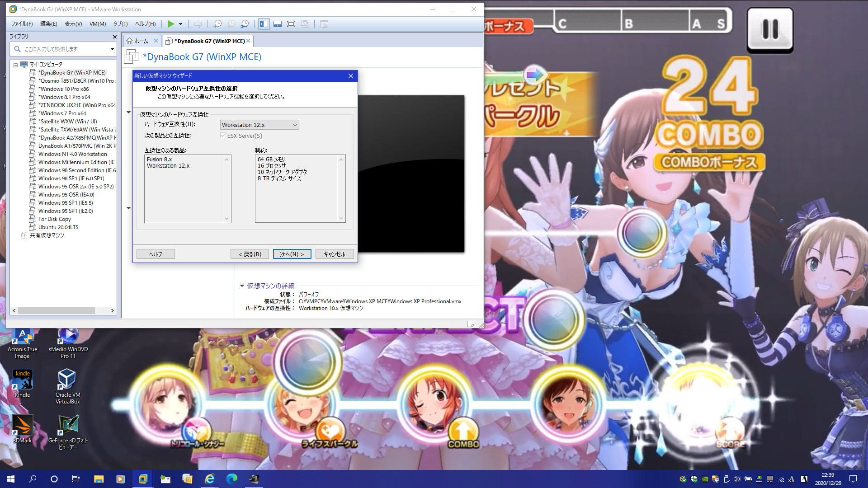Select Ubuntu 20.04LTS VM
868x488 pixels.
click(x=58, y=227)
